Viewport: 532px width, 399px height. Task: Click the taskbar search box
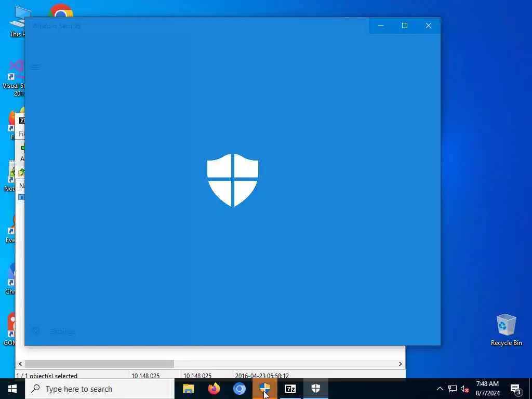[x=100, y=389]
